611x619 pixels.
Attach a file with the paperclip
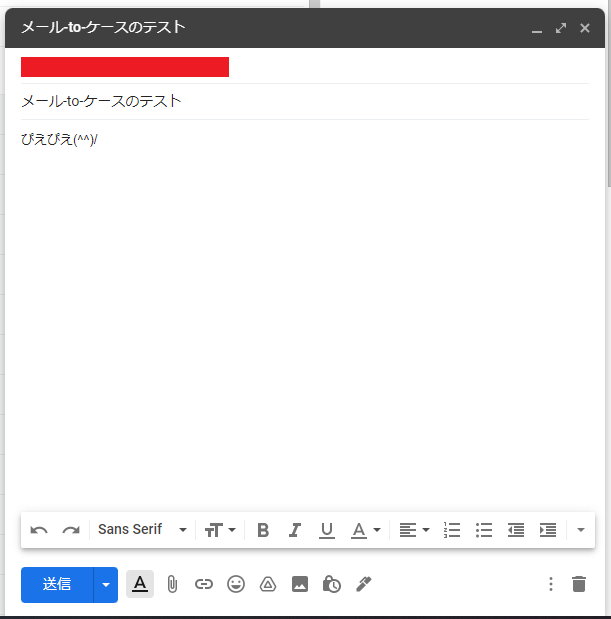(172, 584)
